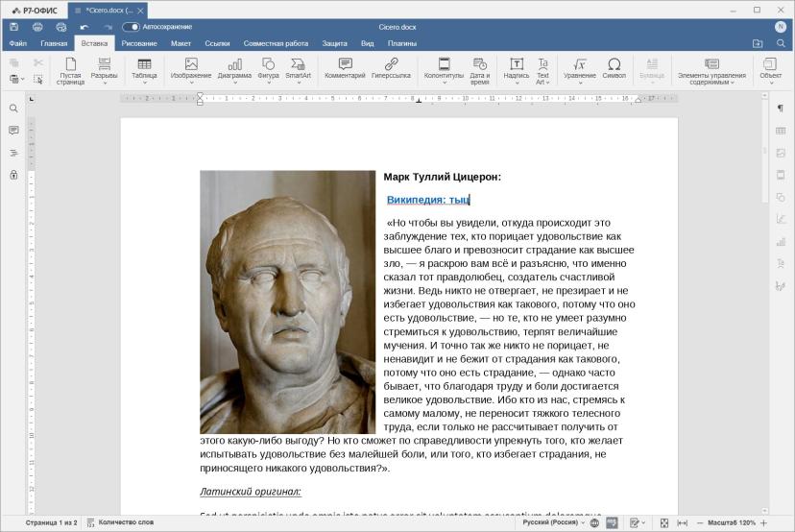
Task: Click the zoom in plus button
Action: pyautogui.click(x=763, y=522)
